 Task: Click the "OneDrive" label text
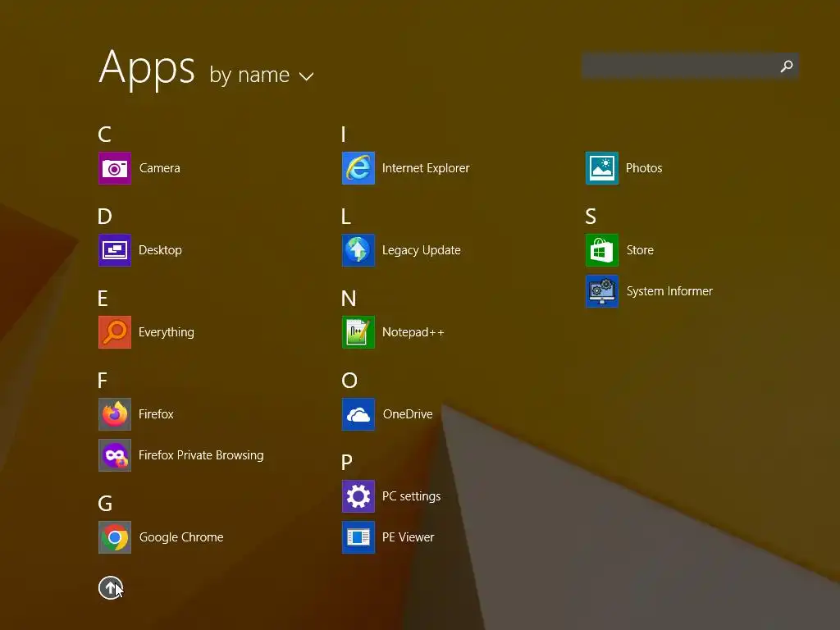(x=408, y=414)
